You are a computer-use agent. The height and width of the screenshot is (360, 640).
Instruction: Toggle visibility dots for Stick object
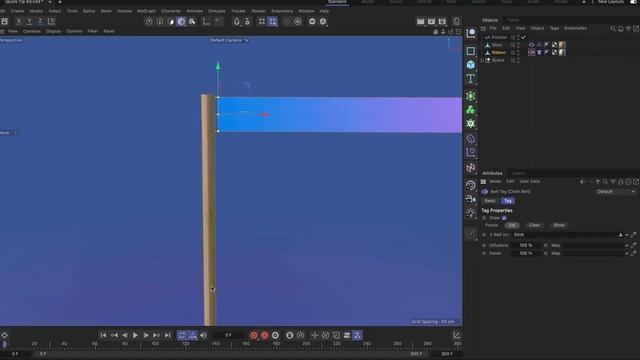point(518,44)
